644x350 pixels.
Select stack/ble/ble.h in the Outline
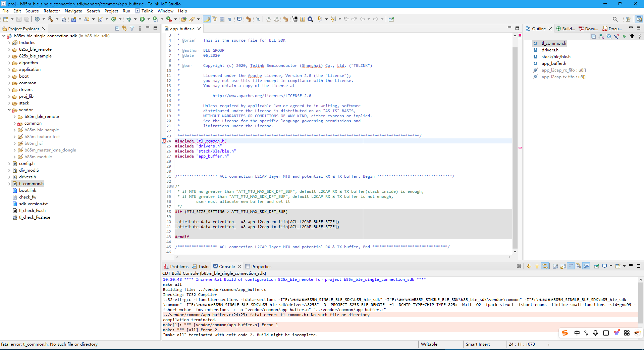(556, 57)
